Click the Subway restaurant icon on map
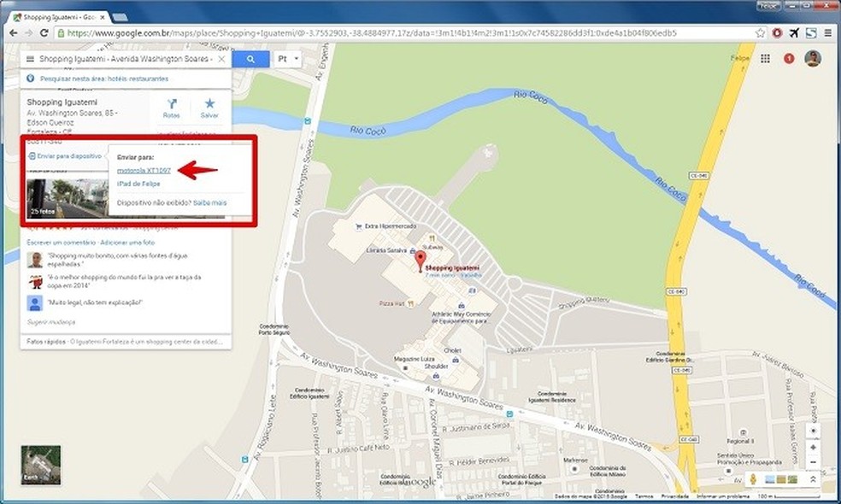This screenshot has width=841, height=504. coord(432,238)
